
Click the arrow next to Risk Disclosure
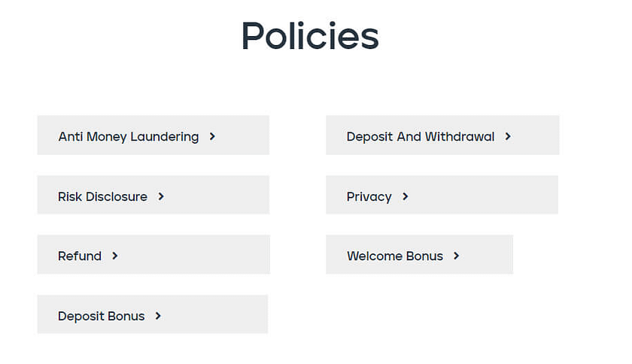point(161,197)
